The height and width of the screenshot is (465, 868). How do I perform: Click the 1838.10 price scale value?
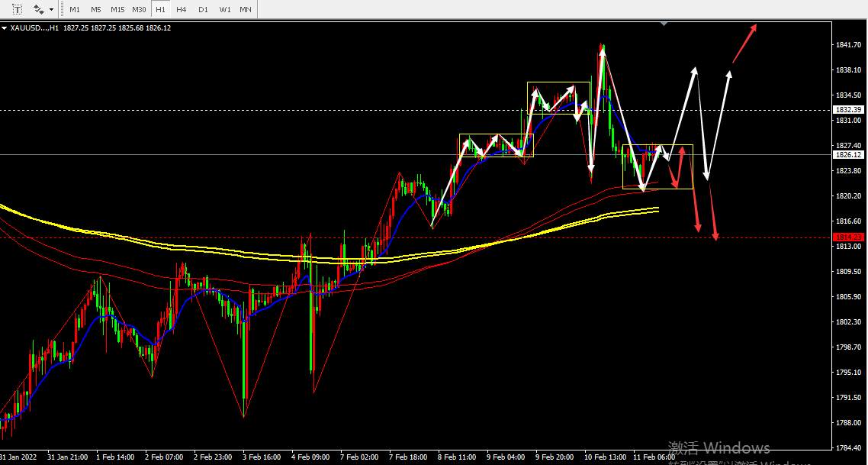847,69
